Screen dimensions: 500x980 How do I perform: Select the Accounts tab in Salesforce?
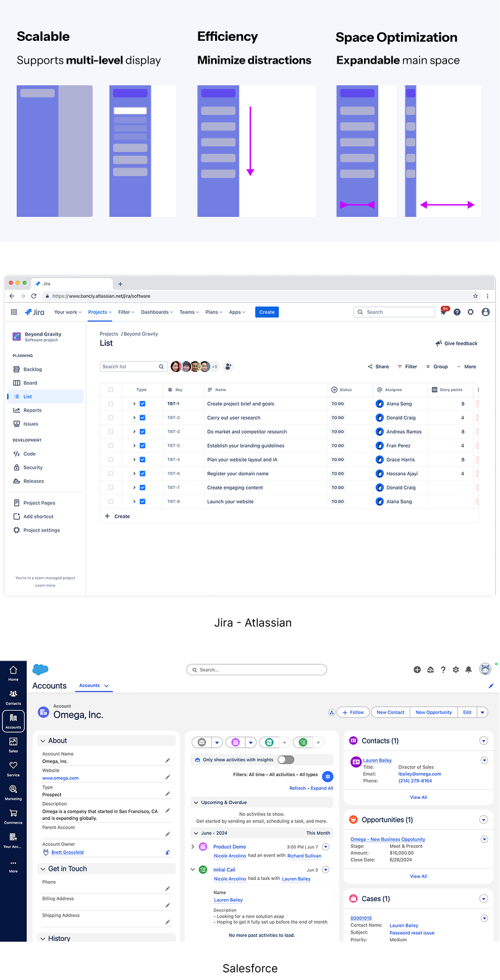click(x=94, y=685)
